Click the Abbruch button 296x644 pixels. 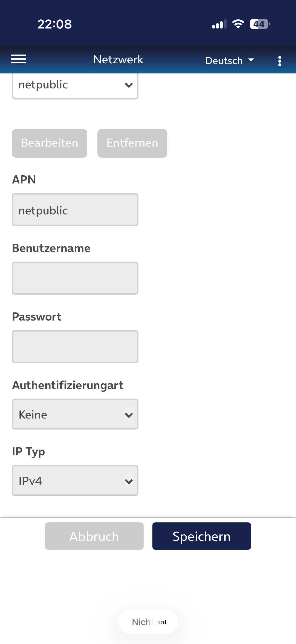click(94, 536)
